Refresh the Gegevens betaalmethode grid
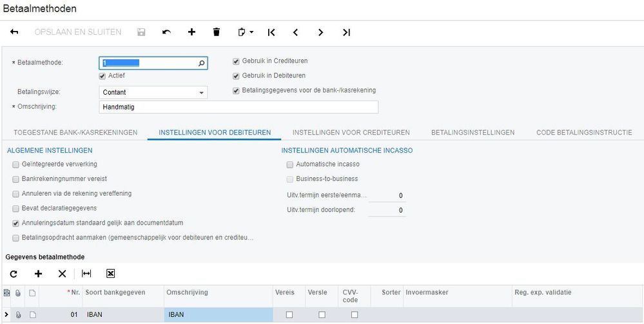 (14, 274)
